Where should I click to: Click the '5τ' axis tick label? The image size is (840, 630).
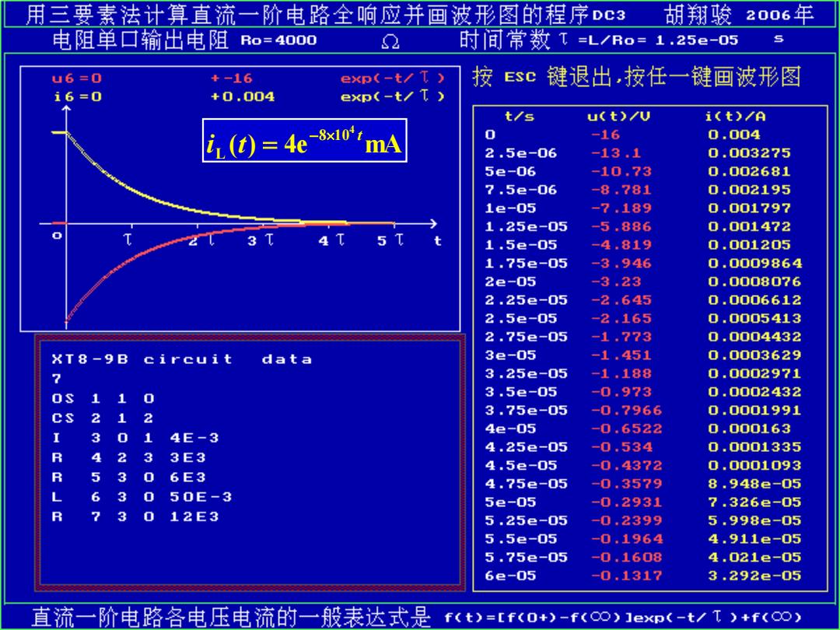point(390,241)
